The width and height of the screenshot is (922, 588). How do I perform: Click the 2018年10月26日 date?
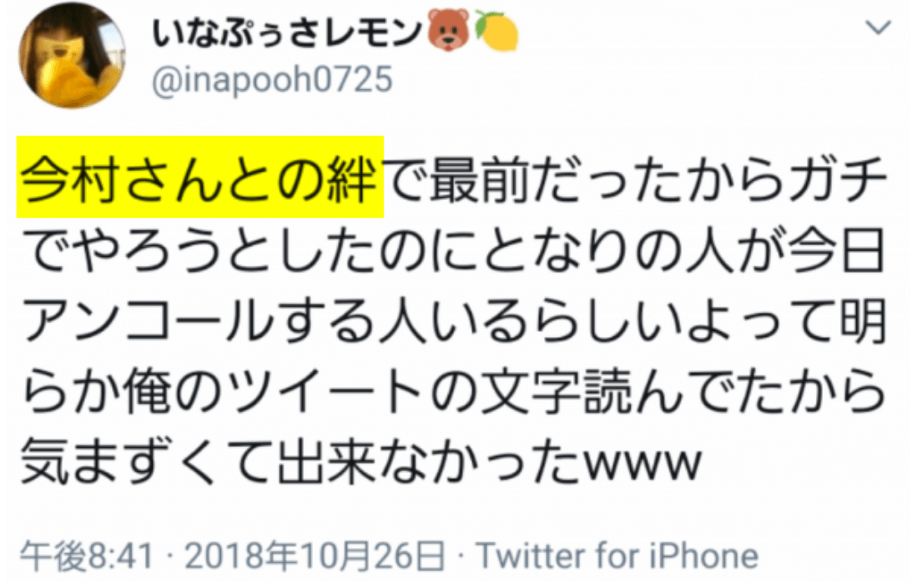coord(315,556)
